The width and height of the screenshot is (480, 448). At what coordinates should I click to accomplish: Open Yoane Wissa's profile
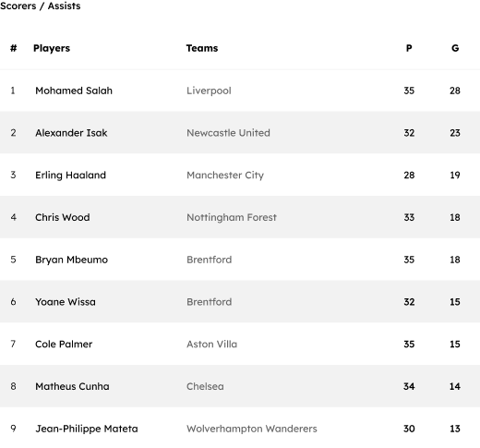(66, 302)
